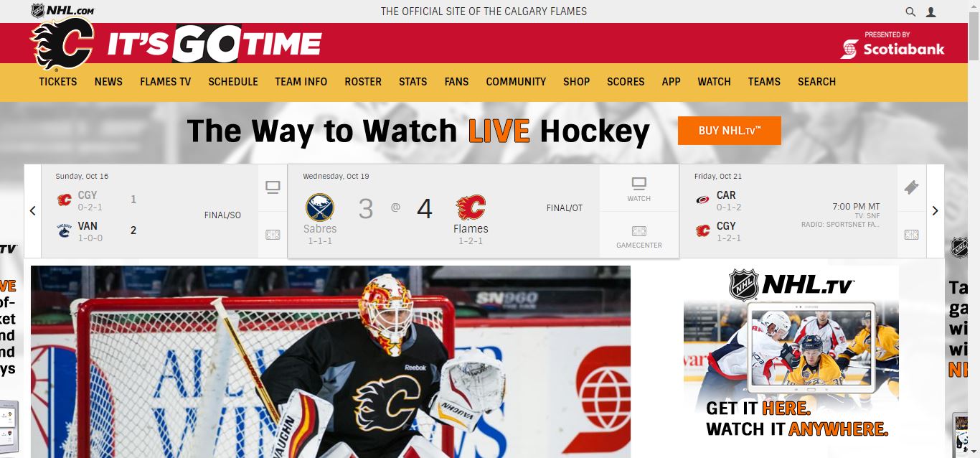Image resolution: width=980 pixels, height=458 pixels.
Task: Show next games with the right arrow
Action: pyautogui.click(x=935, y=211)
